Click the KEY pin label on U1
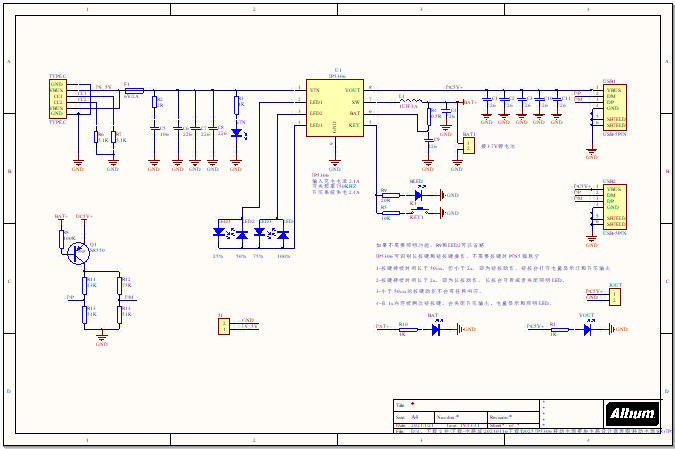The width and height of the screenshot is (675, 449). tap(354, 125)
